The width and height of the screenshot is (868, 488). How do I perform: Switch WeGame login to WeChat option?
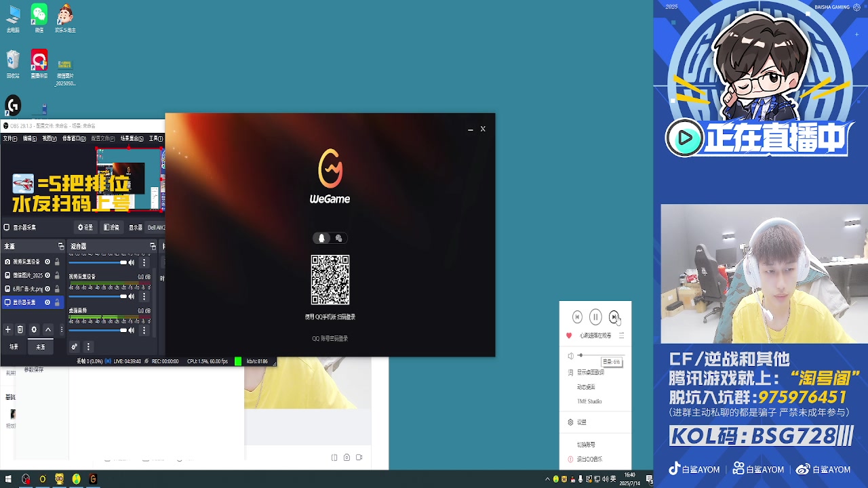338,238
